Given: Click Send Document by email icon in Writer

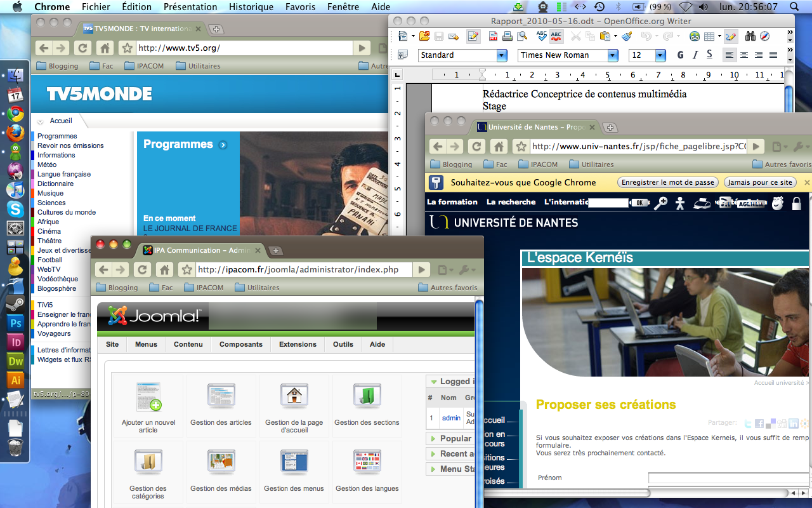Looking at the screenshot, I should point(454,36).
